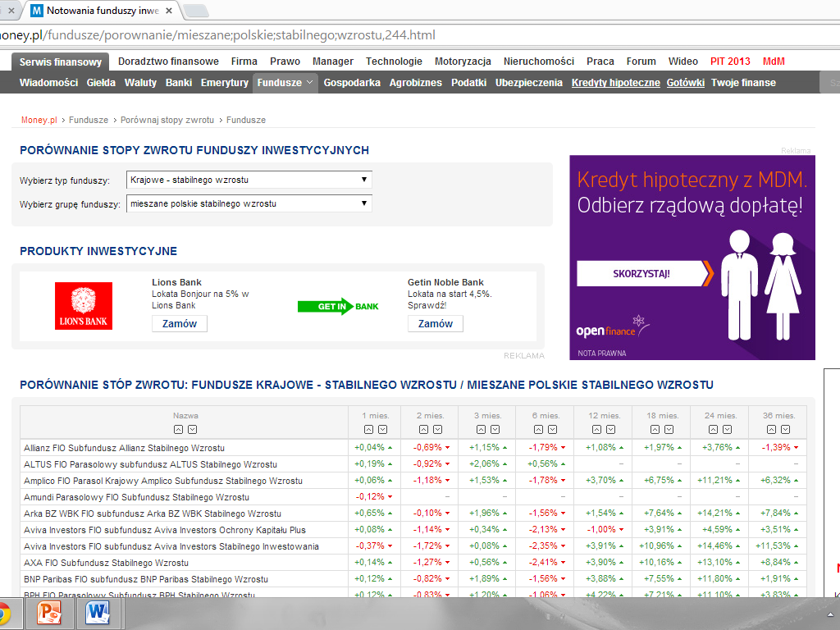The image size is (840, 630).
Task: Click the Gotówki link
Action: (685, 83)
